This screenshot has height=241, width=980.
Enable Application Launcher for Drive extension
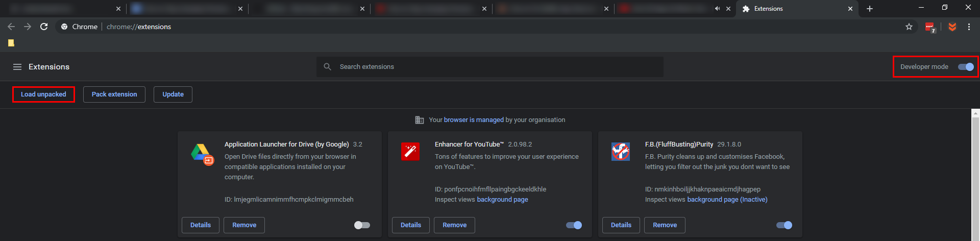362,225
